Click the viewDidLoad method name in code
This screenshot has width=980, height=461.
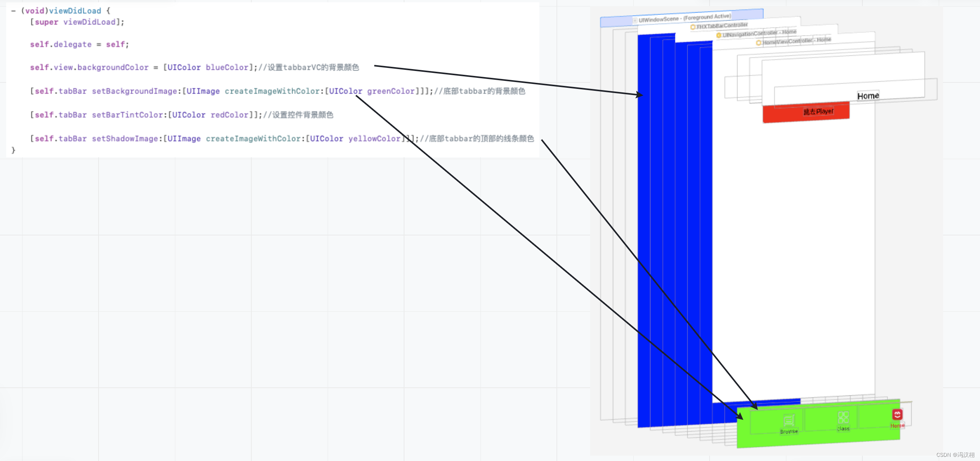pos(75,11)
